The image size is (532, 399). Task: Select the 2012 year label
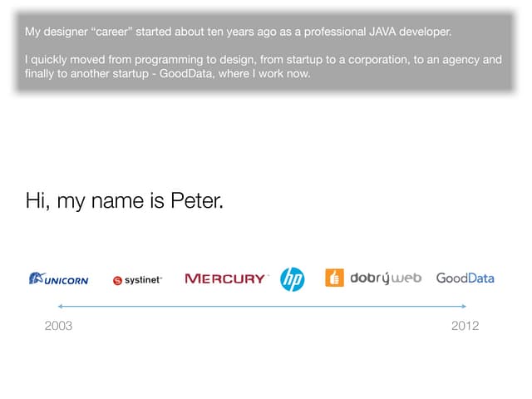[465, 326]
